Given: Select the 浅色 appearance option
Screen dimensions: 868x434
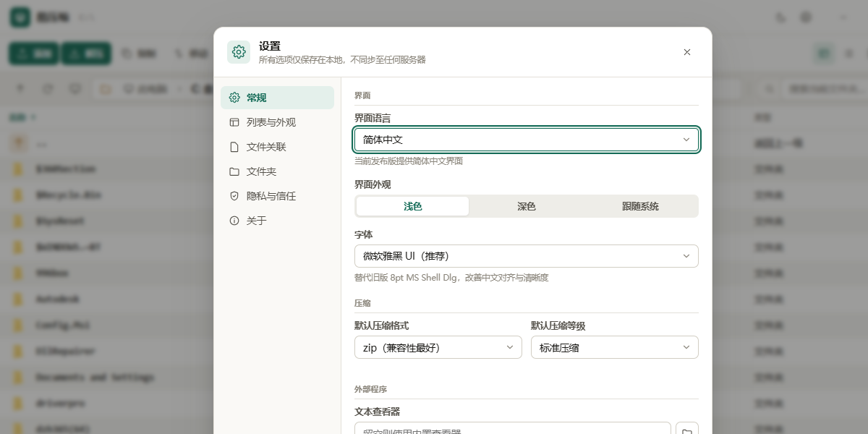Looking at the screenshot, I should tap(412, 206).
